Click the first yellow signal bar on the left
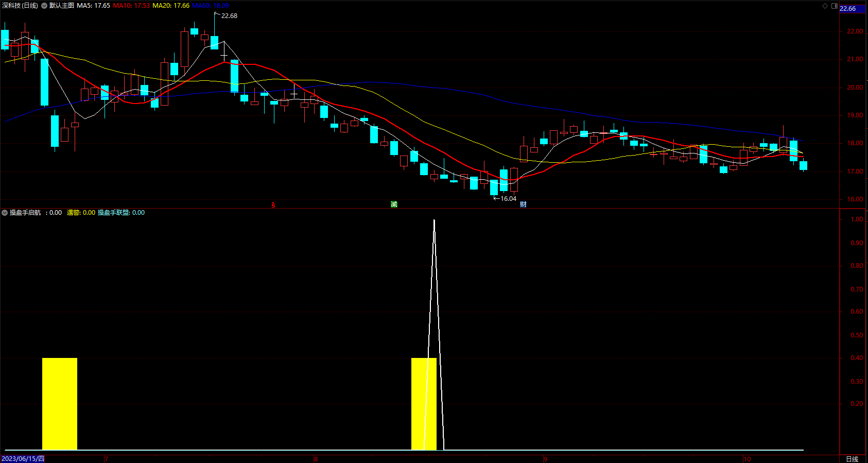Viewport: 868px width, 463px height. (60, 404)
